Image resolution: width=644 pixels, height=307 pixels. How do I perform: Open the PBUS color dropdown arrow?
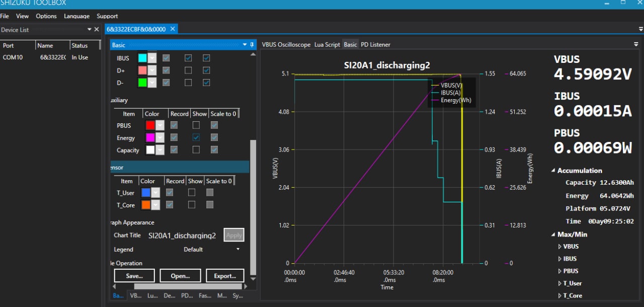pyautogui.click(x=160, y=125)
